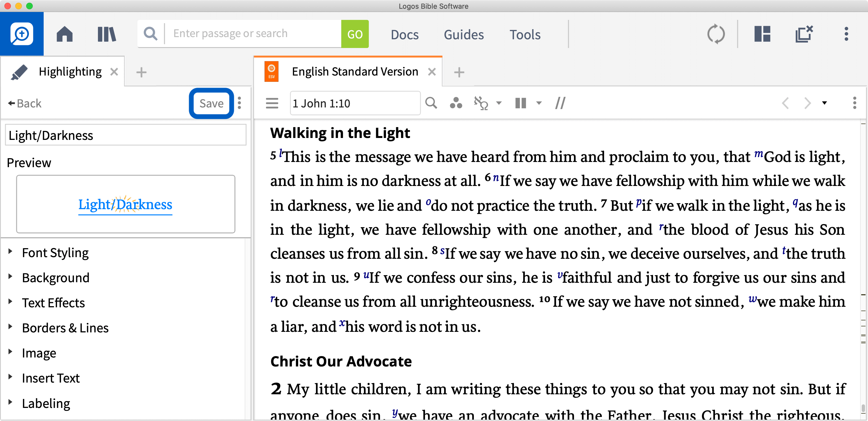The width and height of the screenshot is (868, 421).
Task: Open the Layouts icon
Action: 762,34
